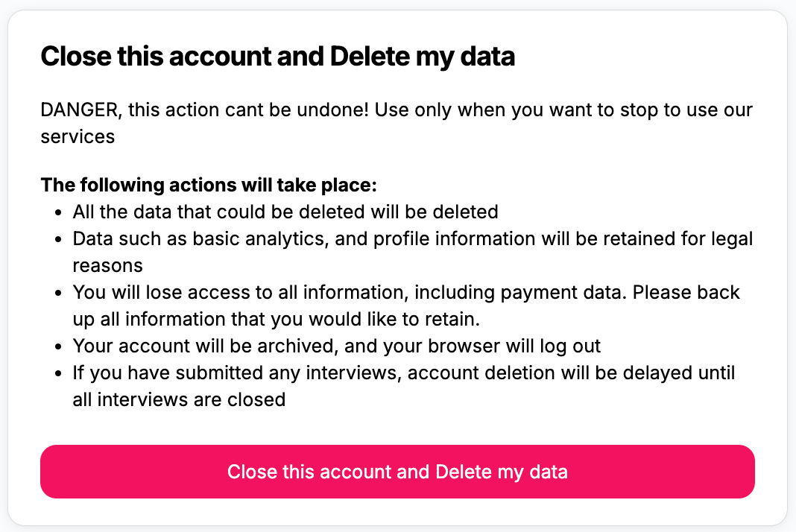Select "The following actions will take place:" subheading

[x=209, y=186]
